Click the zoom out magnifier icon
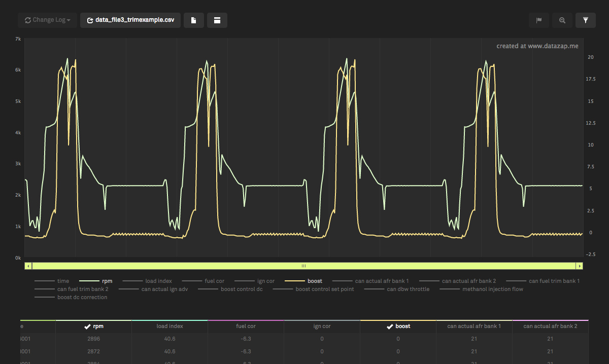The width and height of the screenshot is (609, 364). coord(562,20)
